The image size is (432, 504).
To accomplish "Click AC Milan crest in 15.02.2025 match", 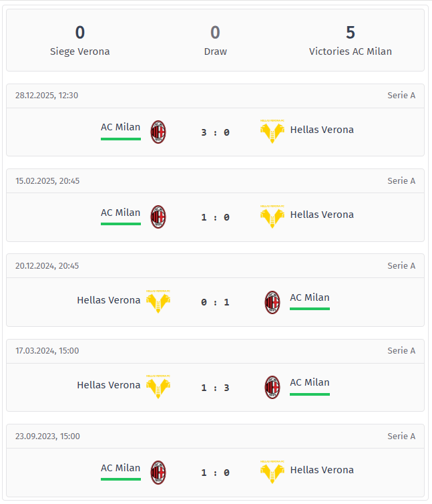I will (158, 217).
